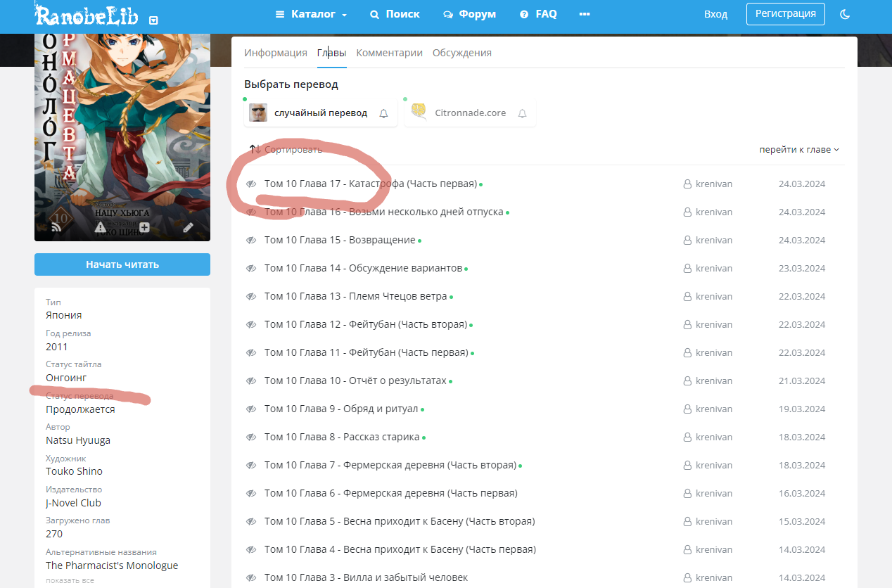892x588 pixels.
Task: Click the forum speech bubbles icon
Action: click(x=448, y=14)
